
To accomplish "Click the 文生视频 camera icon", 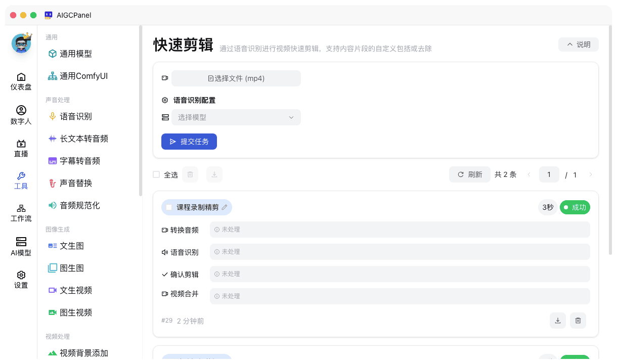I will [53, 290].
